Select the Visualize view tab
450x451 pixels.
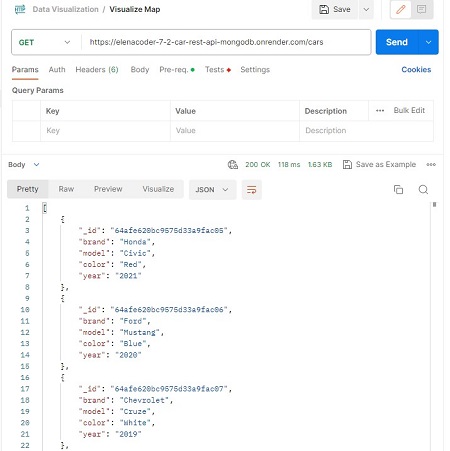pos(158,189)
